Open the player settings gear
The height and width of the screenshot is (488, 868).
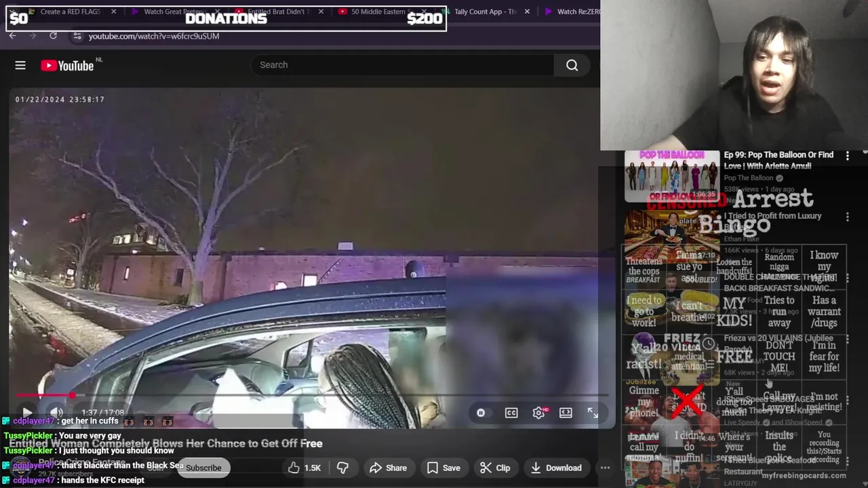click(538, 413)
